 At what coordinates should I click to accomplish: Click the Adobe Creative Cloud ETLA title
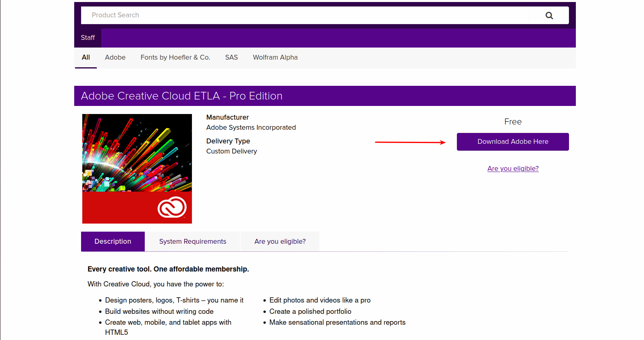pyautogui.click(x=182, y=96)
